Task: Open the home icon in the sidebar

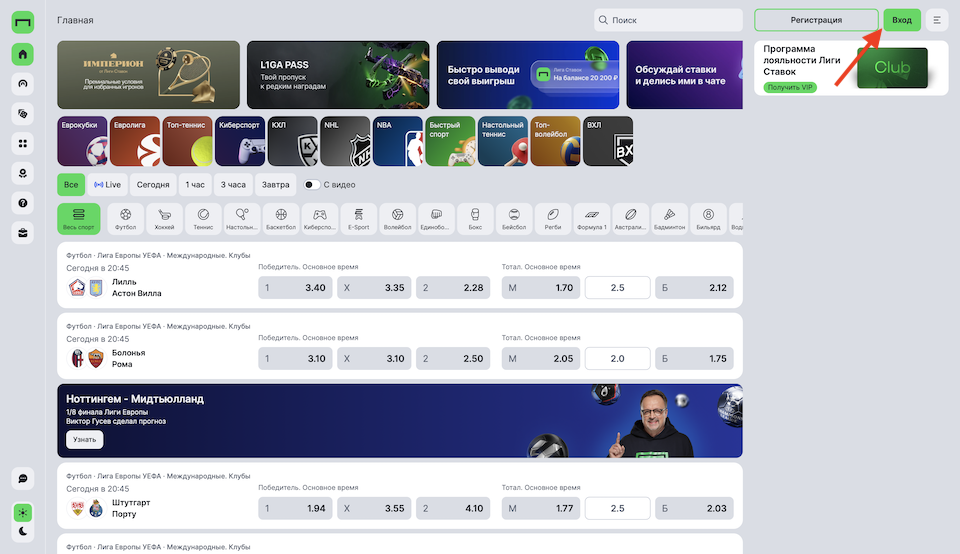Action: 23,54
